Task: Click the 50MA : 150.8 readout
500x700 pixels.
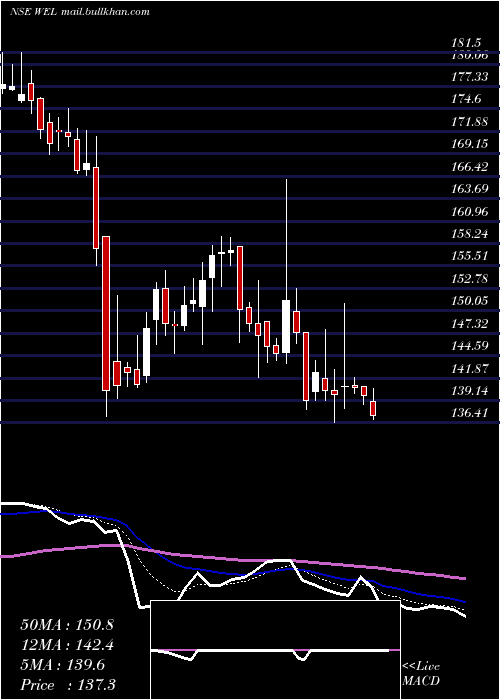Action: click(67, 625)
